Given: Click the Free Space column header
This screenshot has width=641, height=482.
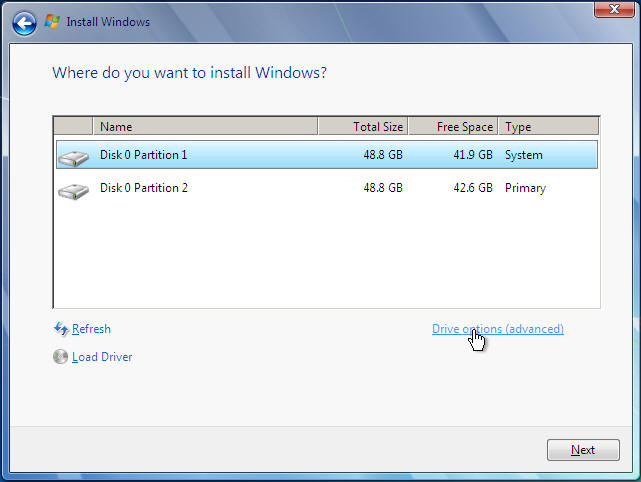Looking at the screenshot, I should [x=453, y=127].
